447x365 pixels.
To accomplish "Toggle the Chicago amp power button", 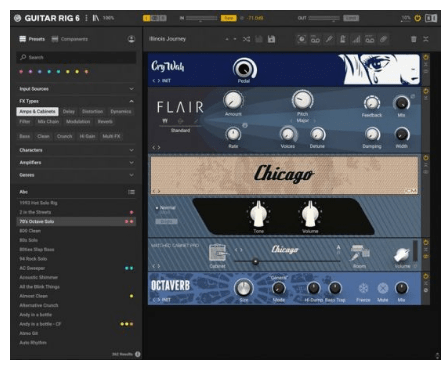I will 426,158.
